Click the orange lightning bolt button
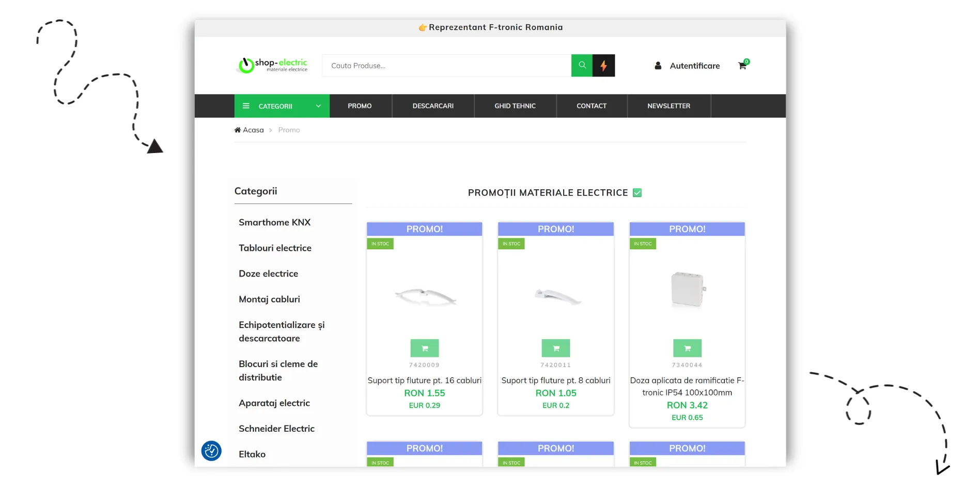This screenshot has width=980, height=486. click(603, 66)
